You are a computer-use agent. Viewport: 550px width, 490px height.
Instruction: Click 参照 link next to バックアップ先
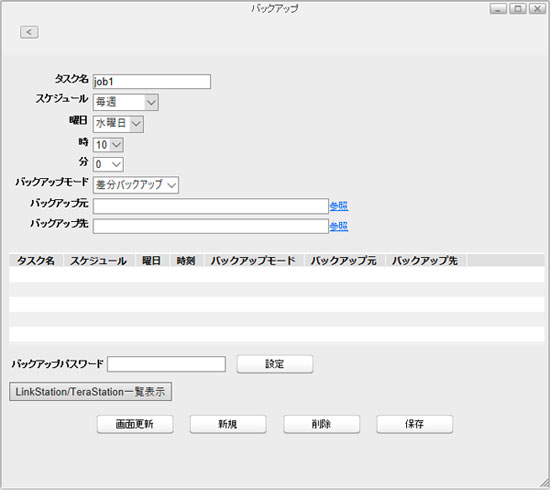coord(339,226)
